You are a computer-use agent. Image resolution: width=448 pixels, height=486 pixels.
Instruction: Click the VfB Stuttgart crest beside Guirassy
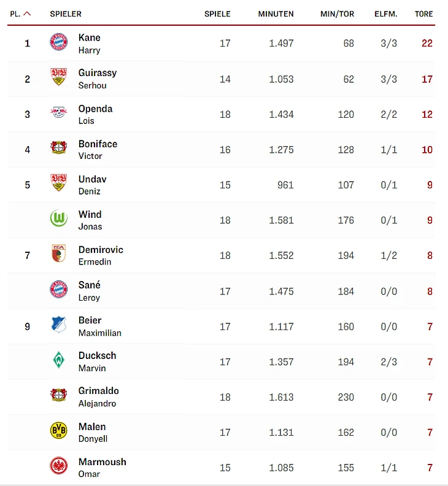pyautogui.click(x=59, y=77)
